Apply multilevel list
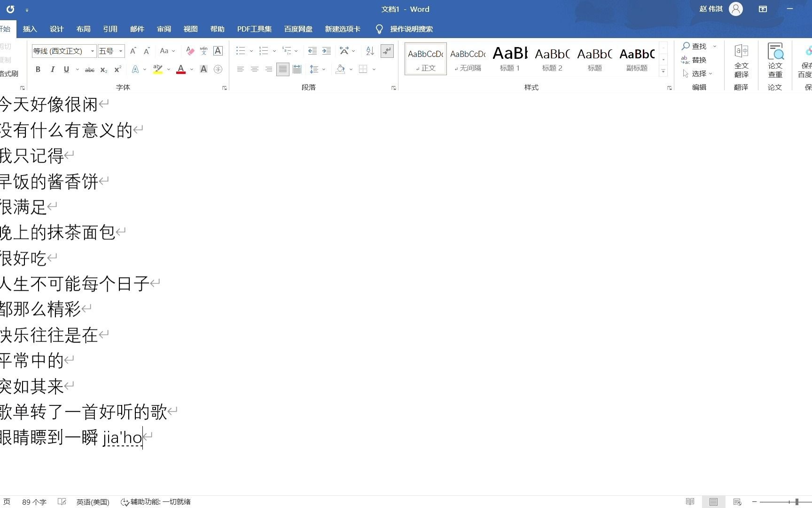Screen dimensions: 812x508 pos(287,51)
